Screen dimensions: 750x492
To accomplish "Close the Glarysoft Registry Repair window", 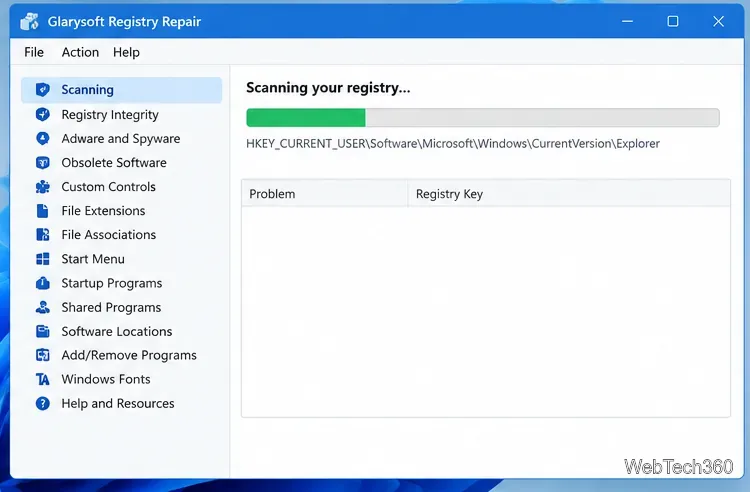I will pos(718,22).
